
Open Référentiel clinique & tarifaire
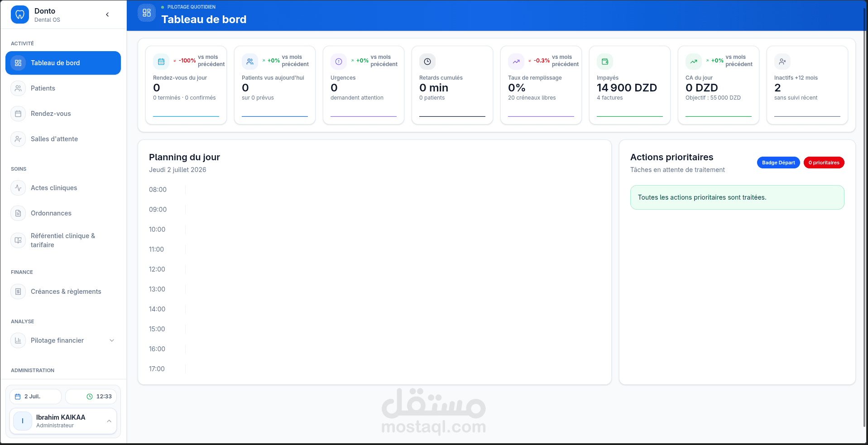point(63,240)
